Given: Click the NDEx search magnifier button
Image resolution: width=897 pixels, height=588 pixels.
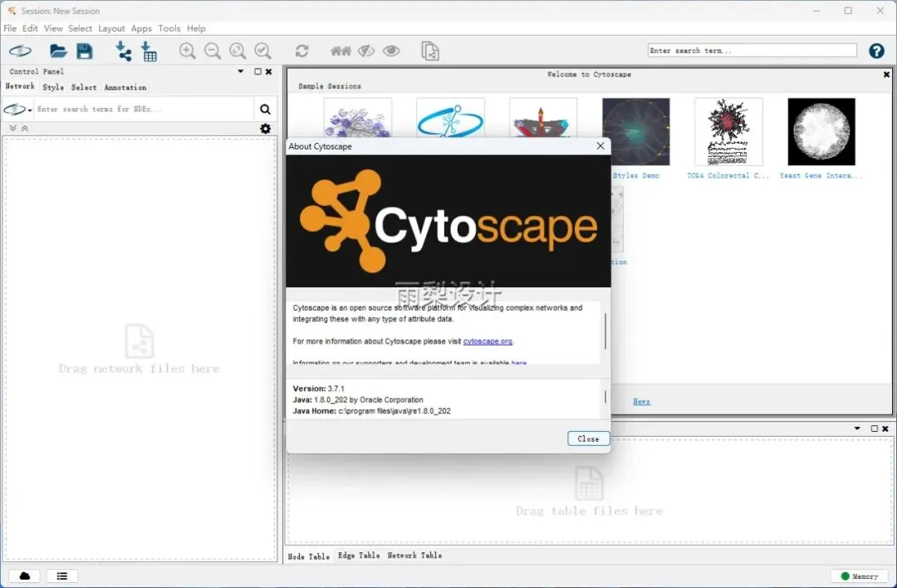Looking at the screenshot, I should 265,109.
